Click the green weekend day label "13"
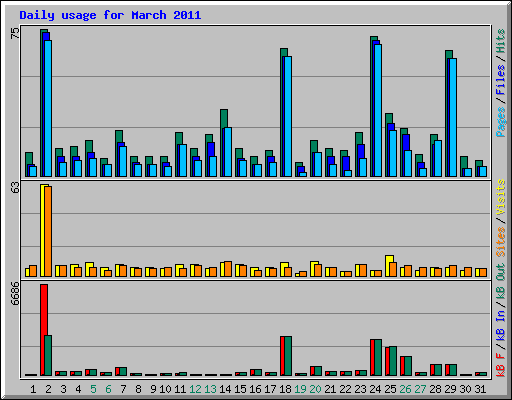512x400 pixels. 210,389
